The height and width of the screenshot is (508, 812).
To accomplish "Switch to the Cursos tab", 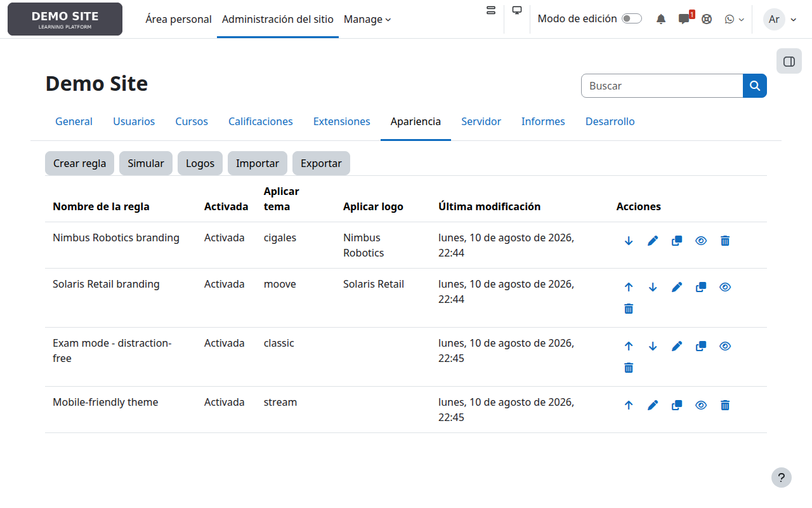I will 192,121.
